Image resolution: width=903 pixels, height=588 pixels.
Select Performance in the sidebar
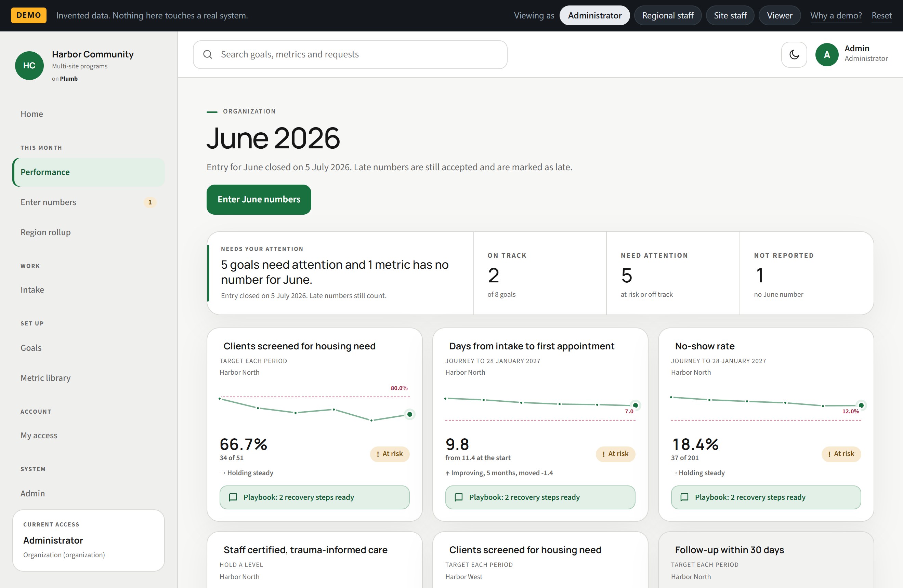click(x=88, y=172)
